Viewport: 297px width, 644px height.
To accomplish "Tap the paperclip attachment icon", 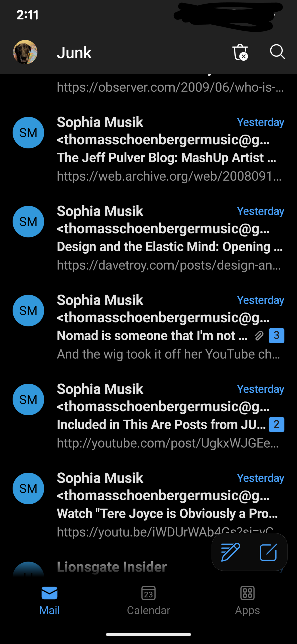I will coord(259,336).
